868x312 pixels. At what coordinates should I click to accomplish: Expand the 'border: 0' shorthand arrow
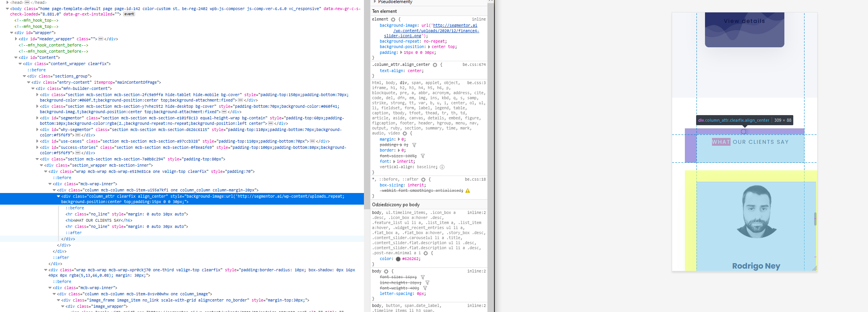[399, 150]
